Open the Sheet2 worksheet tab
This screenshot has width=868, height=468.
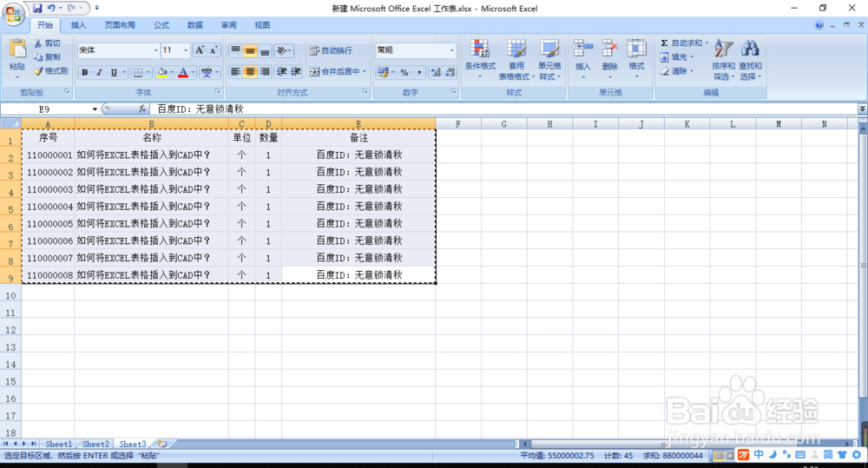click(95, 445)
